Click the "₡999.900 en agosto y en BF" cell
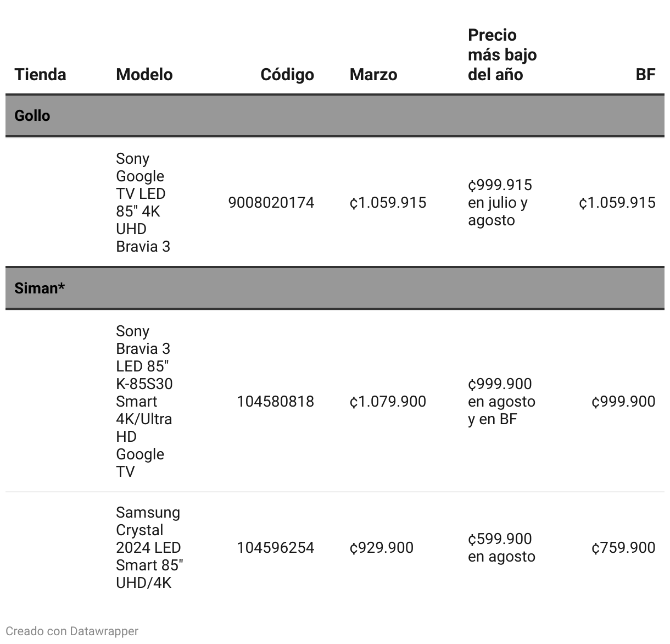670x644 pixels. tap(501, 401)
